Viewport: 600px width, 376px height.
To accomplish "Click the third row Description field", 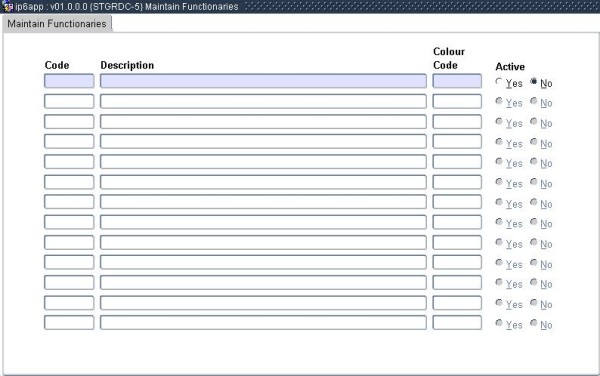I will tap(263, 122).
